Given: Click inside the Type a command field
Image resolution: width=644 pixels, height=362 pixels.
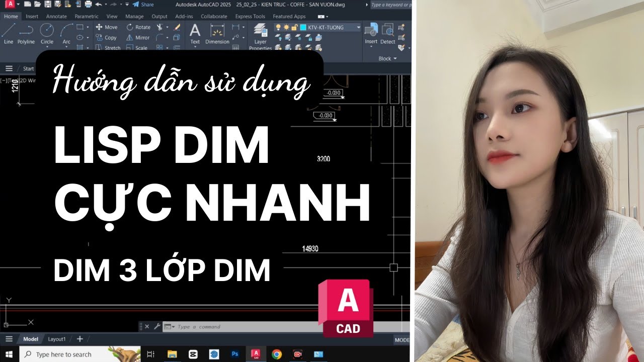Looking at the screenshot, I should click(x=211, y=326).
